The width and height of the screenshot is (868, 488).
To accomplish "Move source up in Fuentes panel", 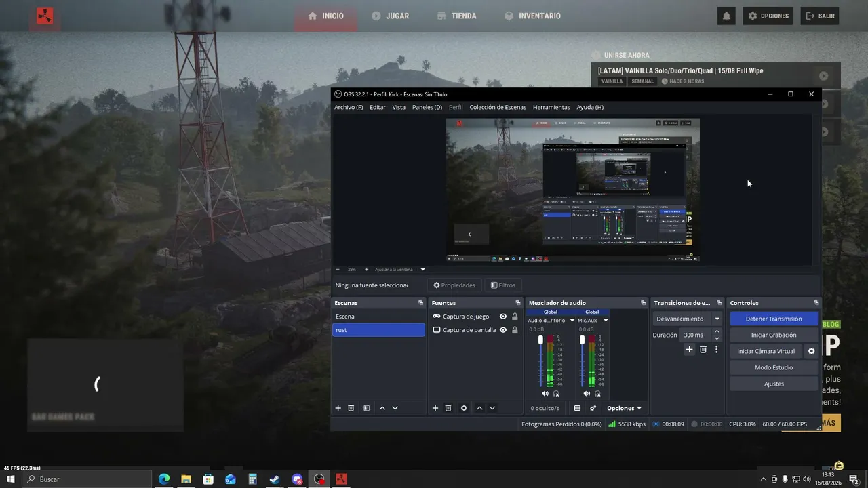I will pyautogui.click(x=479, y=408).
